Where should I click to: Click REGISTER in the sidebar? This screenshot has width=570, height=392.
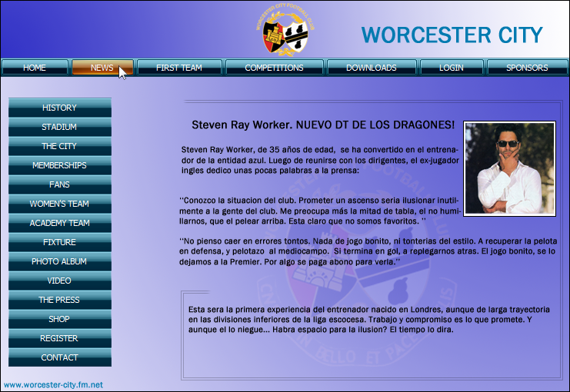60,339
